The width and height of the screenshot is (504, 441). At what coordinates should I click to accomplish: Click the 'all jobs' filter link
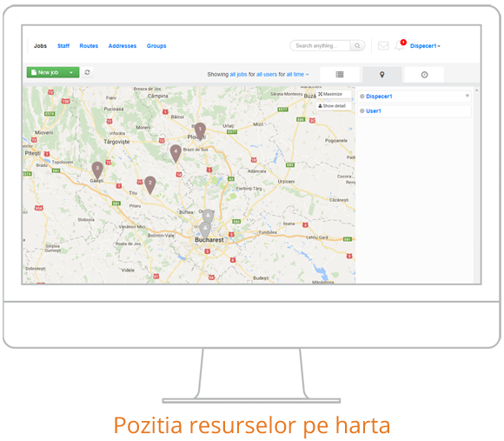tap(238, 74)
